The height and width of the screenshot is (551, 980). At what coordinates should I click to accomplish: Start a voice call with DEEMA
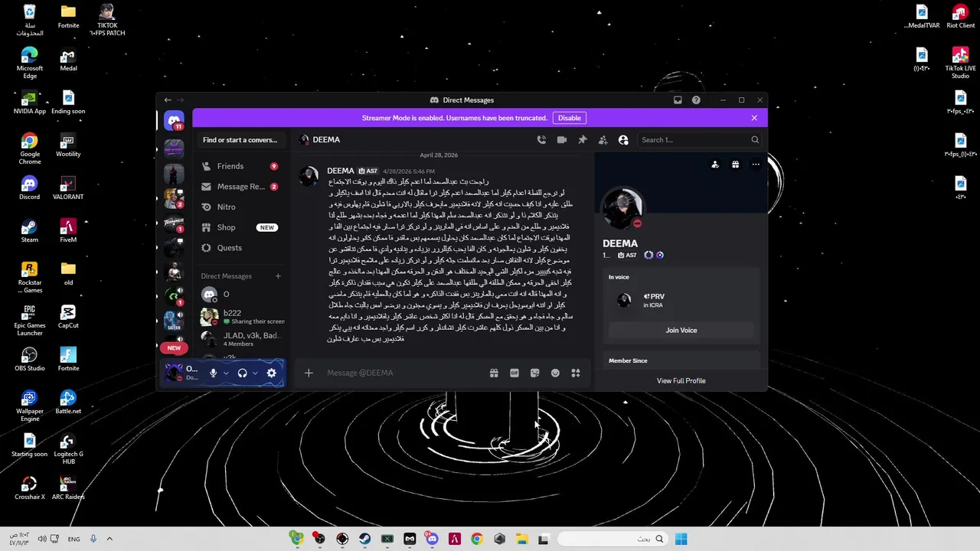tap(541, 140)
